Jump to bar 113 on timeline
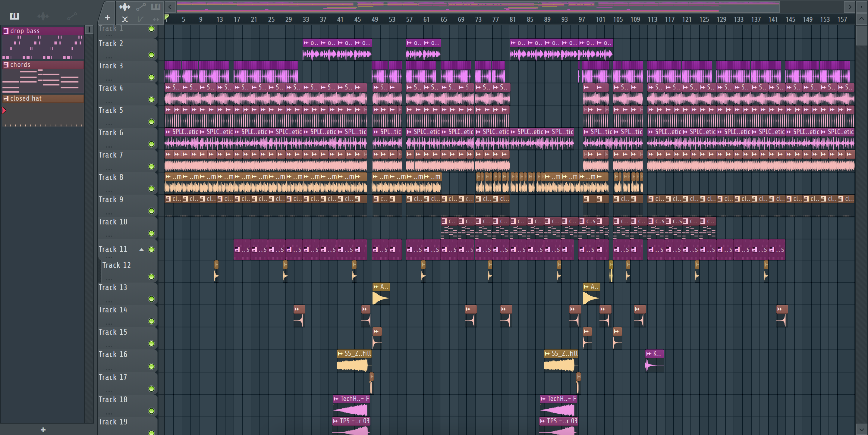Viewport: 868px width, 435px height. tap(652, 20)
